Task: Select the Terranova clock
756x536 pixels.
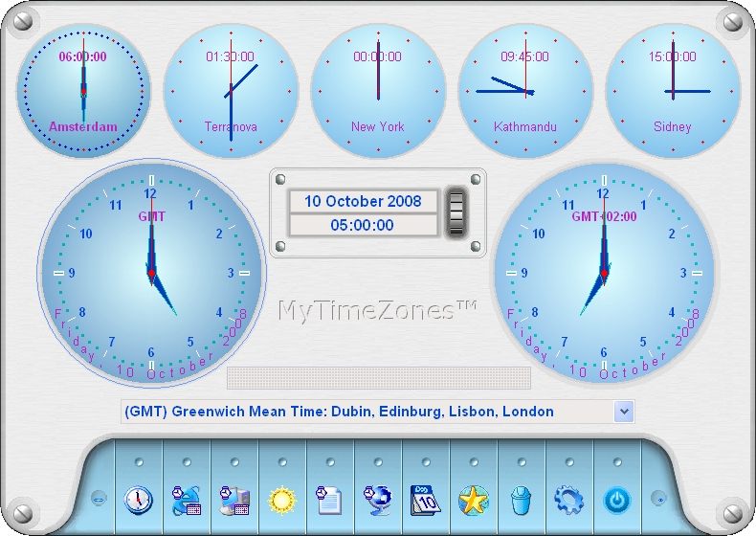Action: pyautogui.click(x=231, y=90)
